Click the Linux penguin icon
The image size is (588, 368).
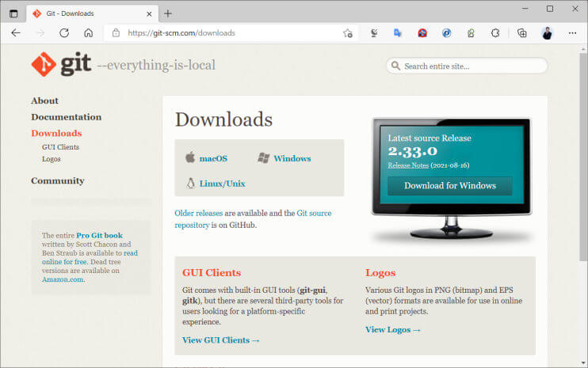point(190,184)
